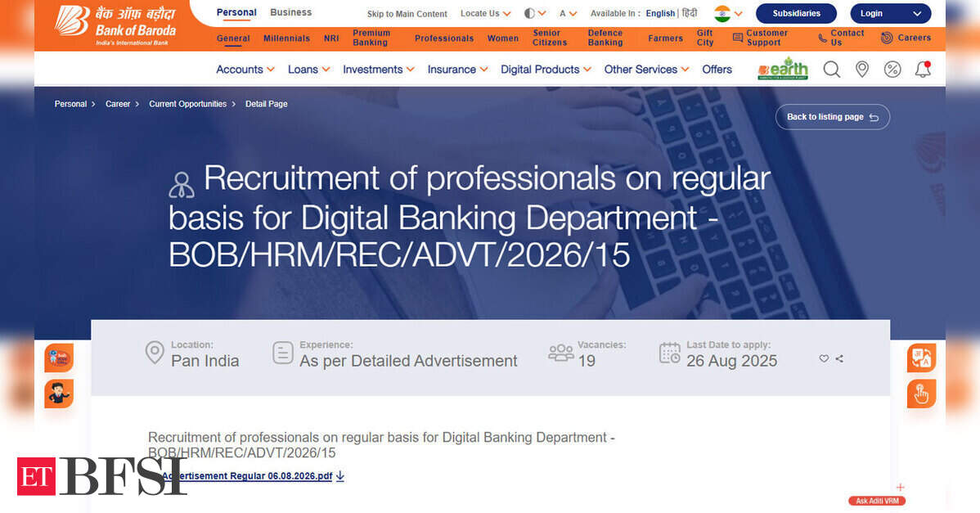Switch to the Personal tab
Screen dimensions: 980x513
236,12
